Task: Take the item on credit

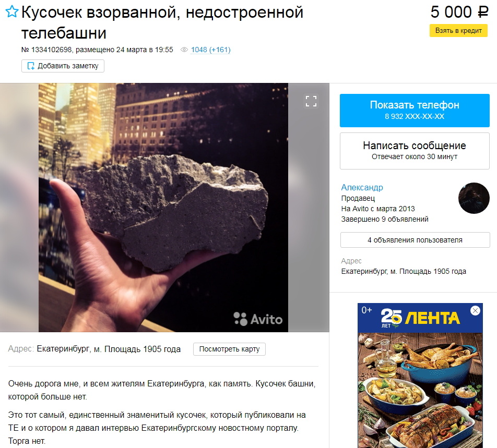Action: coord(458,31)
